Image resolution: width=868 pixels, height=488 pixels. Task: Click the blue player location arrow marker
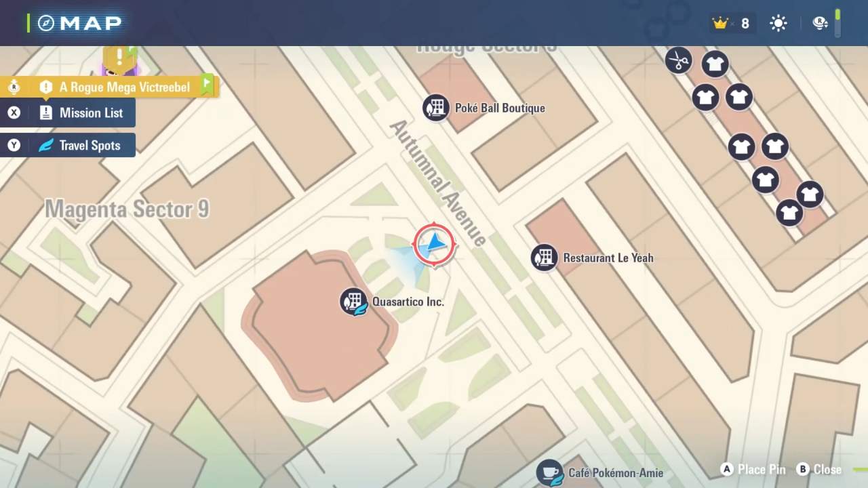[x=435, y=244]
